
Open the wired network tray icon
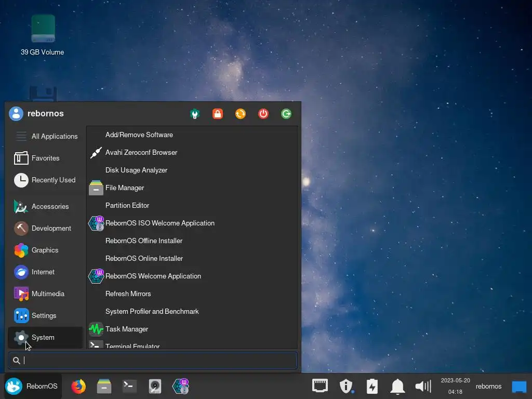[320, 386]
